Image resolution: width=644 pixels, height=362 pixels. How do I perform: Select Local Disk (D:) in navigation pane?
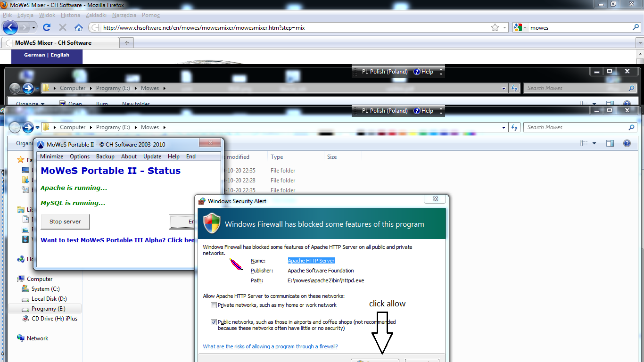point(50,299)
